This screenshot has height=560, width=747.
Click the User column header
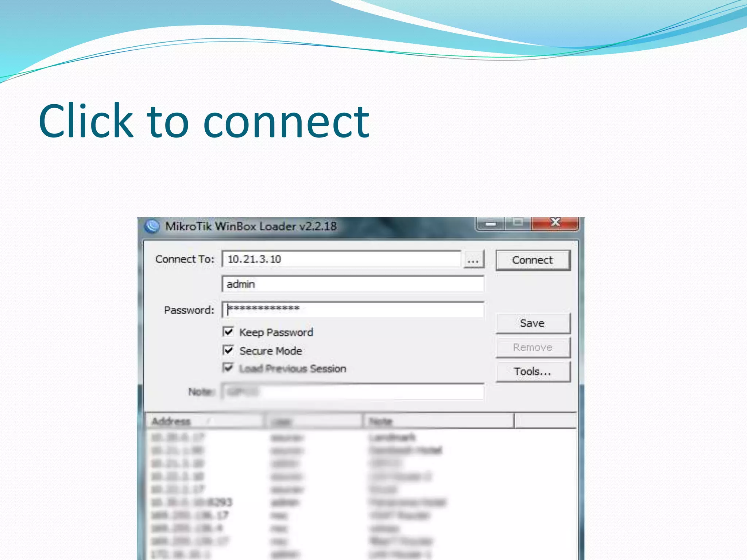point(313,421)
